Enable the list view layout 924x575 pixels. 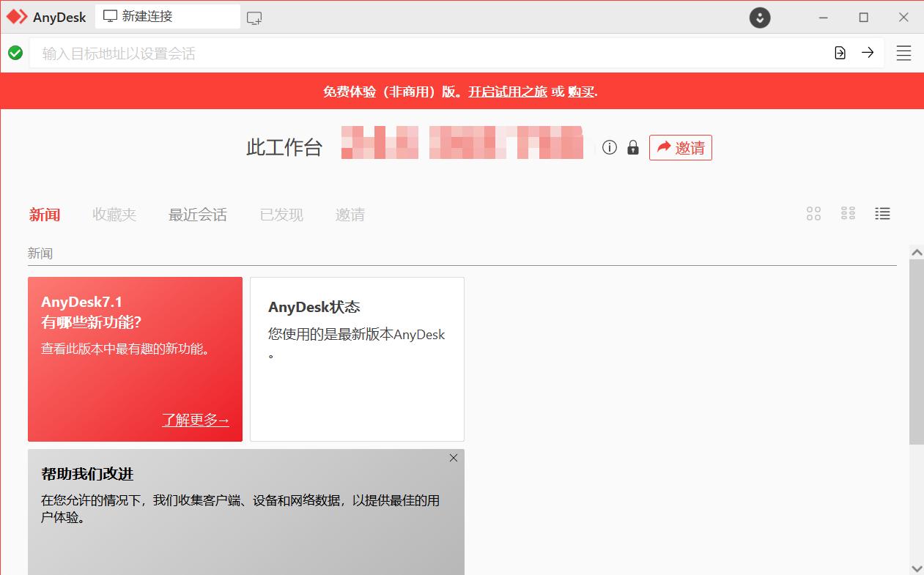click(x=882, y=213)
